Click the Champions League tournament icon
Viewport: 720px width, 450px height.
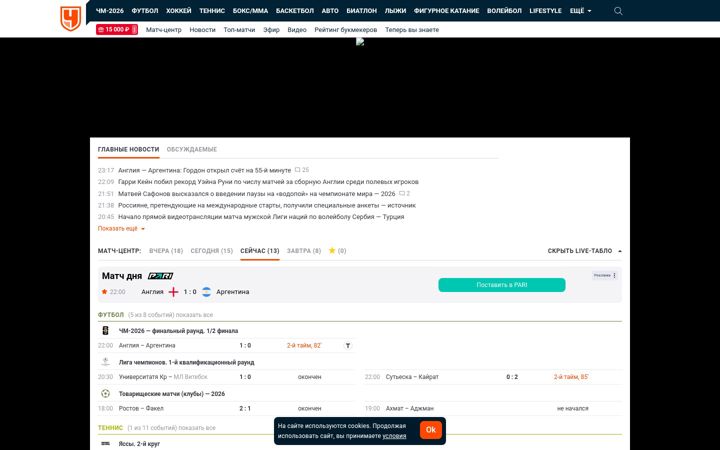click(106, 362)
